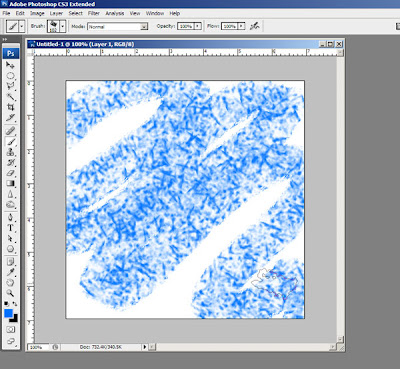Close the Untitled-1 document window
Image resolution: width=400 pixels, height=369 pixels.
click(339, 44)
